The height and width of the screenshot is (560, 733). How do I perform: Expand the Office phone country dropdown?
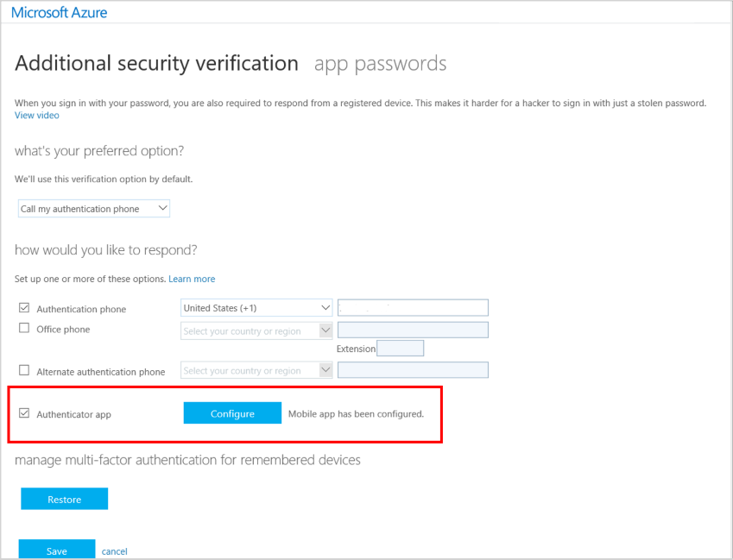(x=256, y=330)
